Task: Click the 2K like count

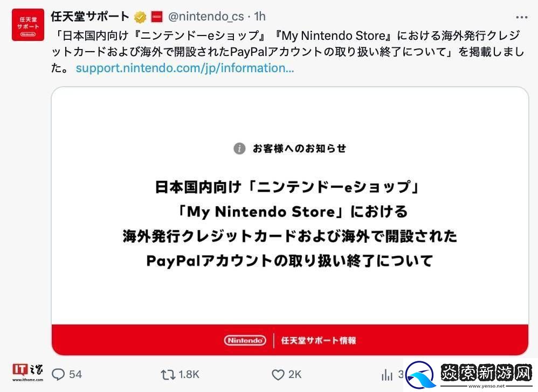Action: click(x=294, y=374)
